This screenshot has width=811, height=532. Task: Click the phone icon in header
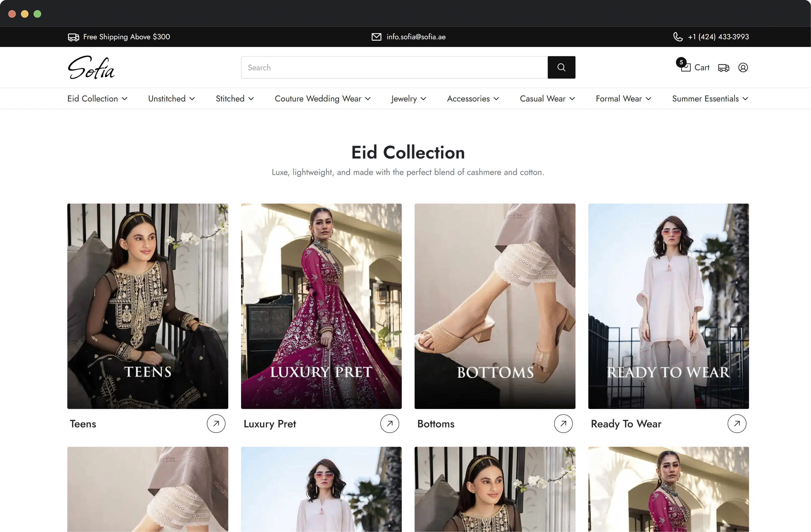pyautogui.click(x=678, y=37)
